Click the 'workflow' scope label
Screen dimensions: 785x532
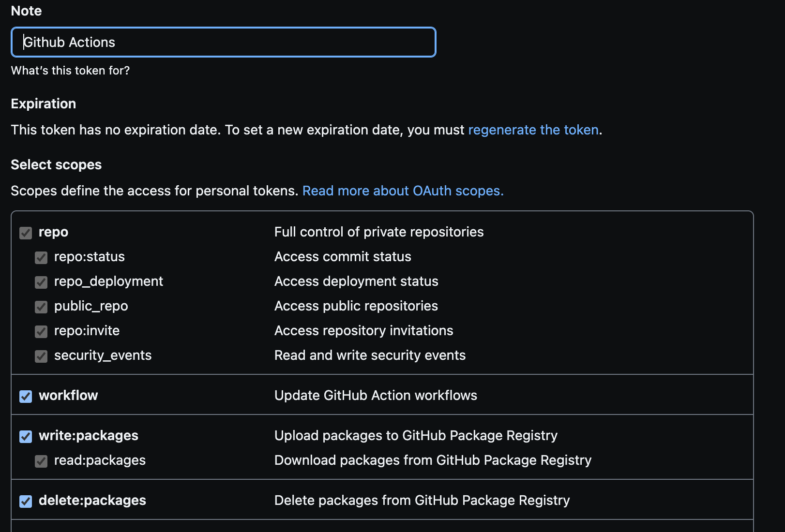68,395
